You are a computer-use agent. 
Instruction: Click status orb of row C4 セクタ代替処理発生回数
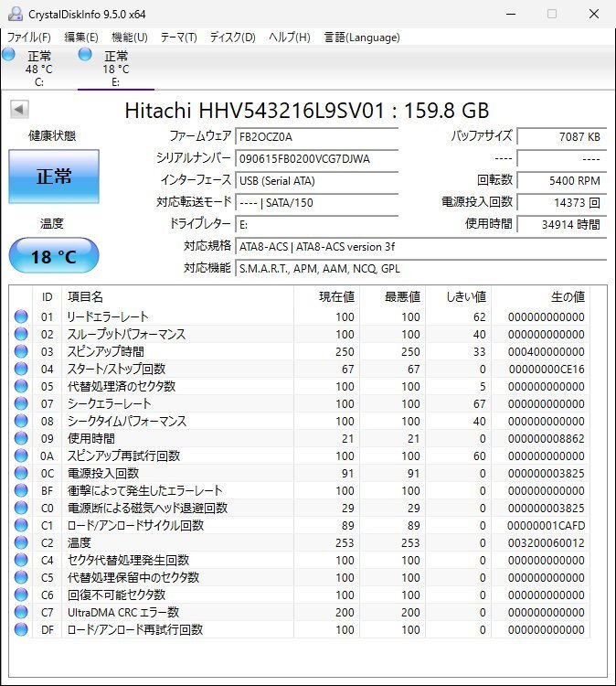[21, 560]
